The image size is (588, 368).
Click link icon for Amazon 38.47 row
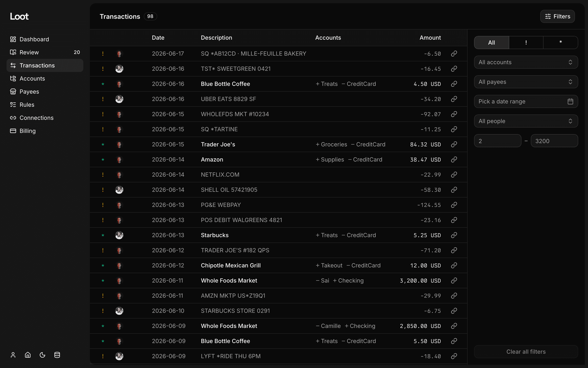point(454,159)
